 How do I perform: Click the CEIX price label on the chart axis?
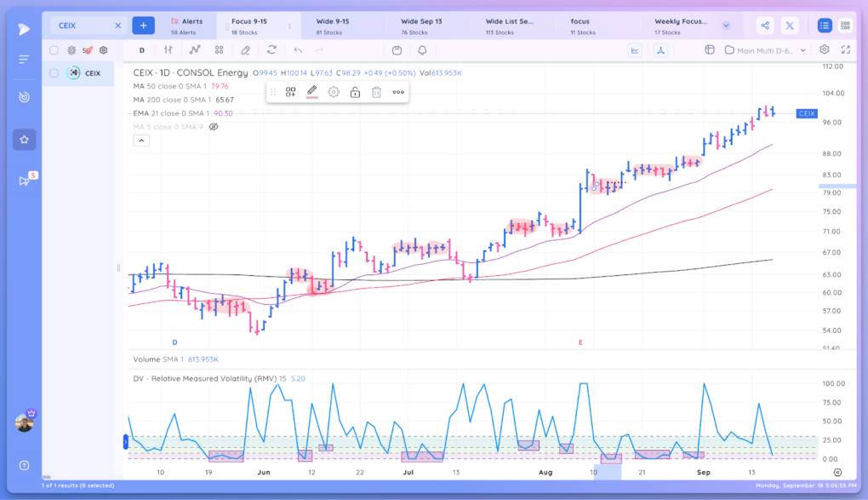pos(806,113)
